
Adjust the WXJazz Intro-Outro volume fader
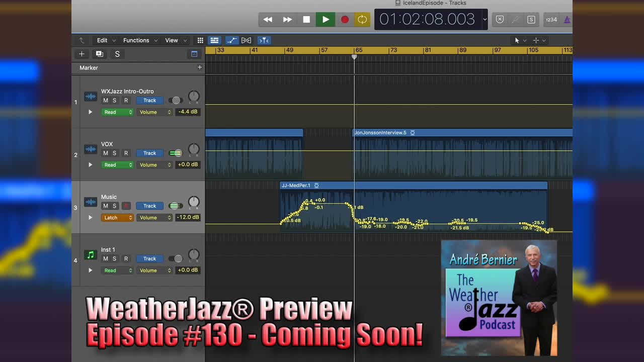tap(176, 101)
